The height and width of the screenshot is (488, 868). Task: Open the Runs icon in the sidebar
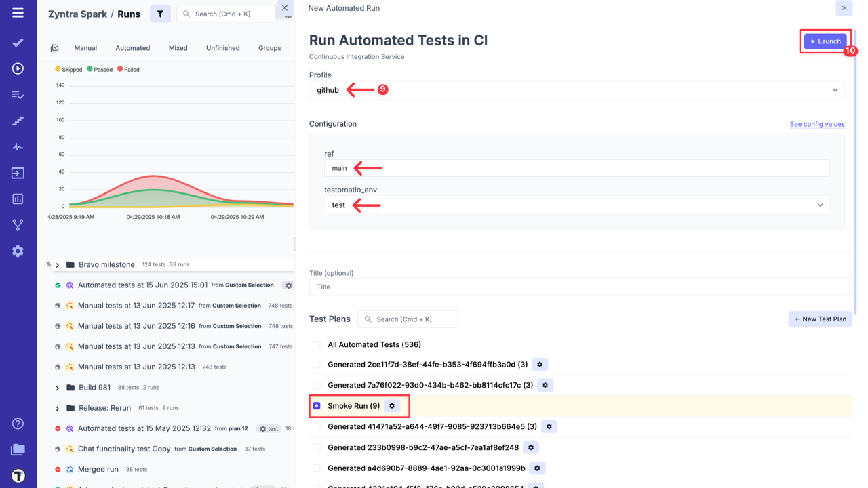[x=18, y=68]
